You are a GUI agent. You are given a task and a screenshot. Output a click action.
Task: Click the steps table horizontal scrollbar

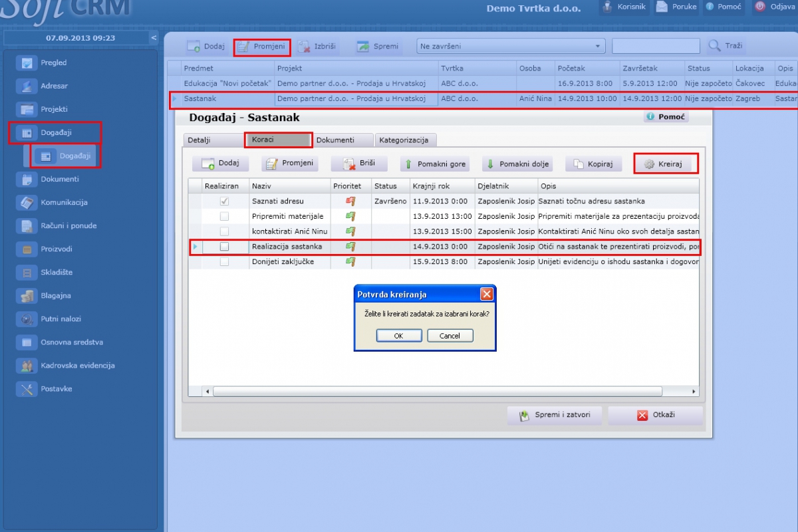pyautogui.click(x=437, y=392)
